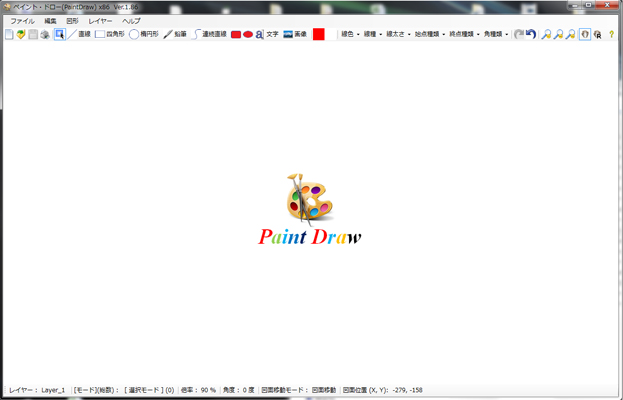Viewport: 623px width, 400px height.
Task: Open the 図形 menu
Action: (x=72, y=21)
